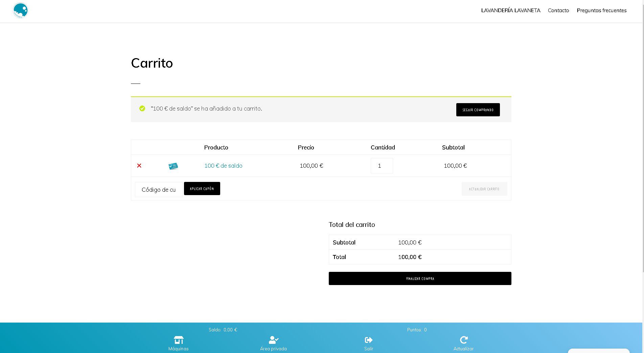The image size is (644, 353).
Task: Log out using the Salir icon
Action: [x=368, y=340]
